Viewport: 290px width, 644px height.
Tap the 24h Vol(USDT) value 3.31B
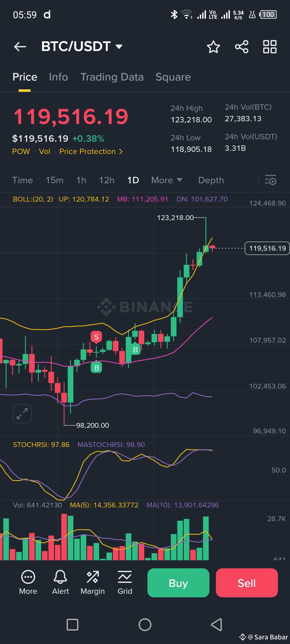pyautogui.click(x=235, y=148)
